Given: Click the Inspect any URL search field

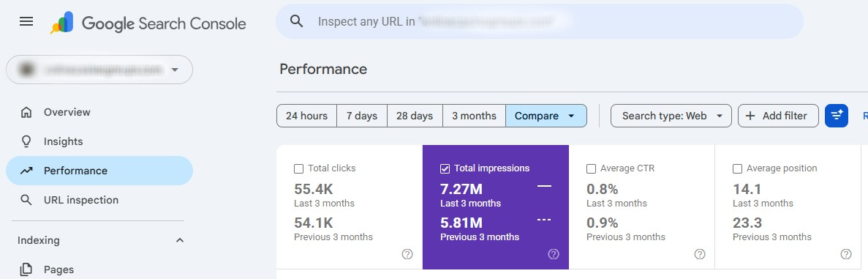Looking at the screenshot, I should point(540,22).
